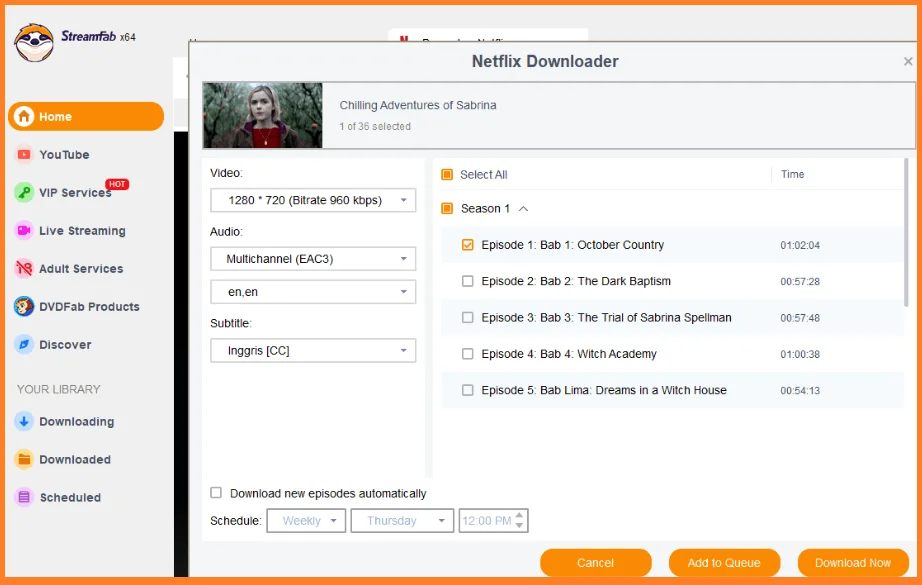Click the Downloaded folder icon

click(24, 459)
